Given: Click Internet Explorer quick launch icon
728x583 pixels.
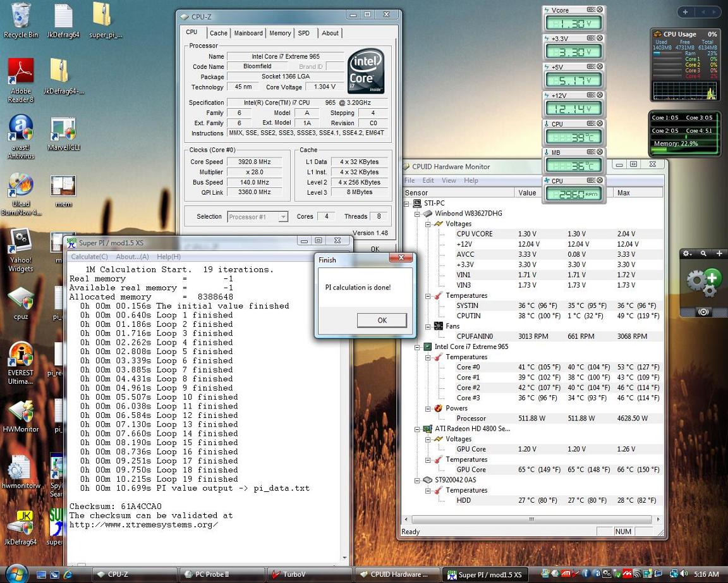Looking at the screenshot, I should pyautogui.click(x=68, y=575).
